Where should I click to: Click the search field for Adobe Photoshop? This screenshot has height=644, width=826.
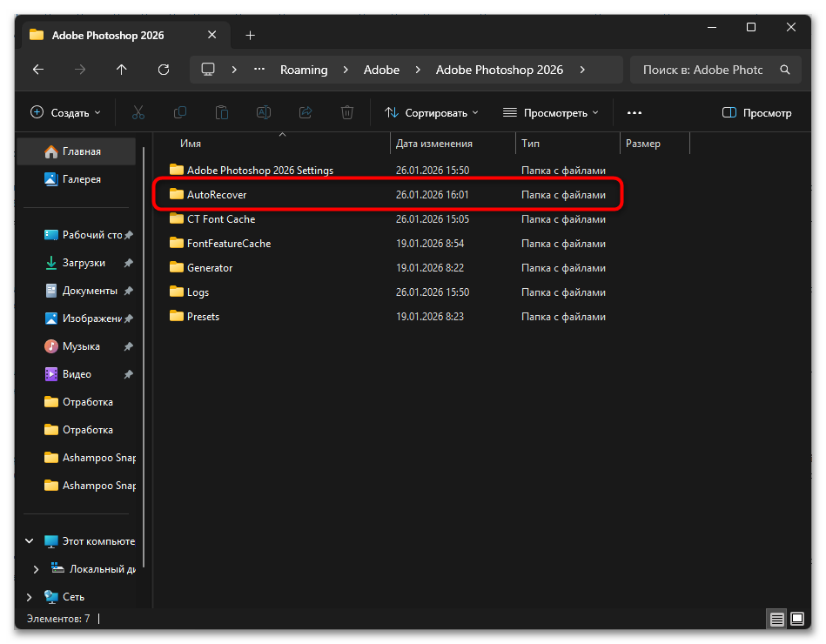coord(703,70)
